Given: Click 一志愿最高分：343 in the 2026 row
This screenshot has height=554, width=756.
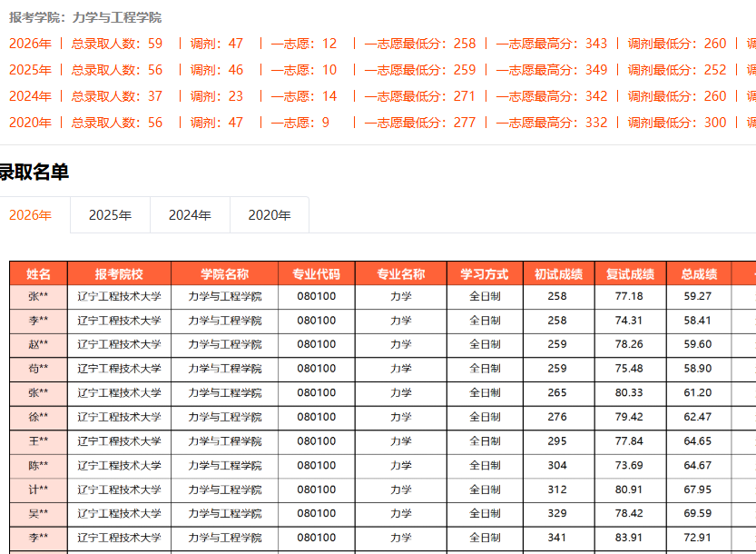Looking at the screenshot, I should [552, 44].
